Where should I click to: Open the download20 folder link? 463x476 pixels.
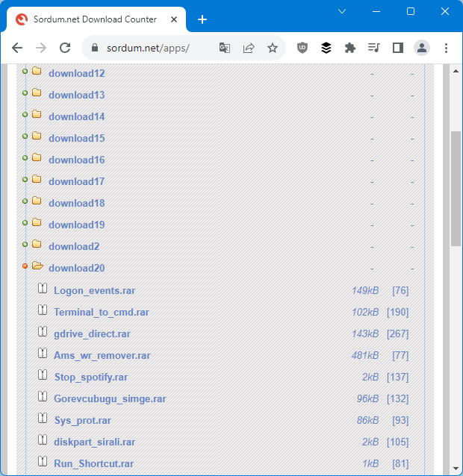click(77, 269)
